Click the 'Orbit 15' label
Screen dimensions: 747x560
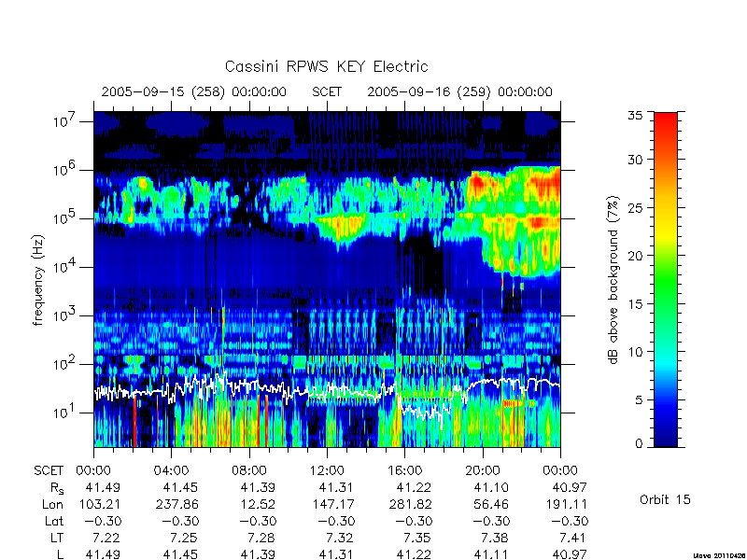click(x=665, y=499)
